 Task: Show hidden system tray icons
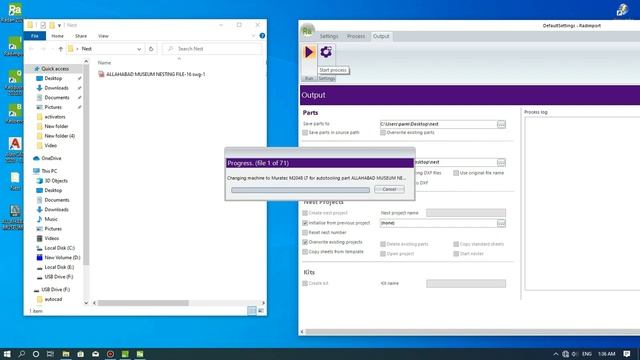pyautogui.click(x=556, y=354)
